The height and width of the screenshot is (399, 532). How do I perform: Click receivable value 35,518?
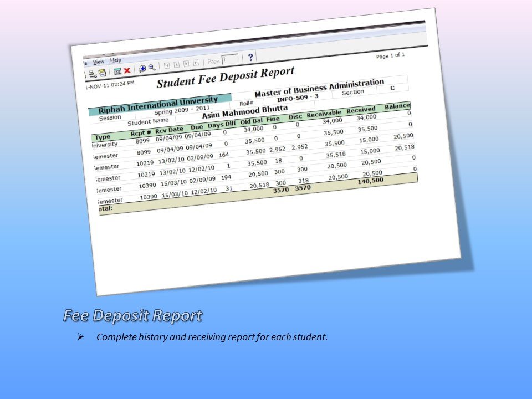click(x=336, y=155)
